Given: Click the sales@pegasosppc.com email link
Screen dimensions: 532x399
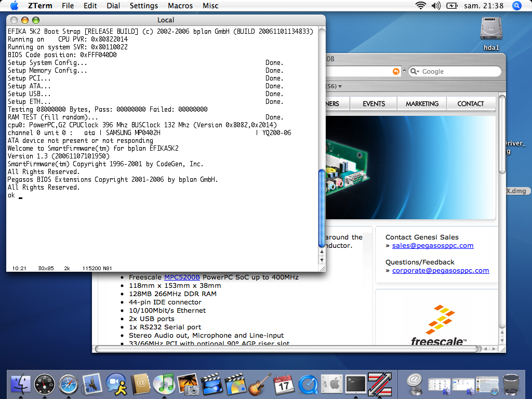Looking at the screenshot, I should [x=433, y=246].
